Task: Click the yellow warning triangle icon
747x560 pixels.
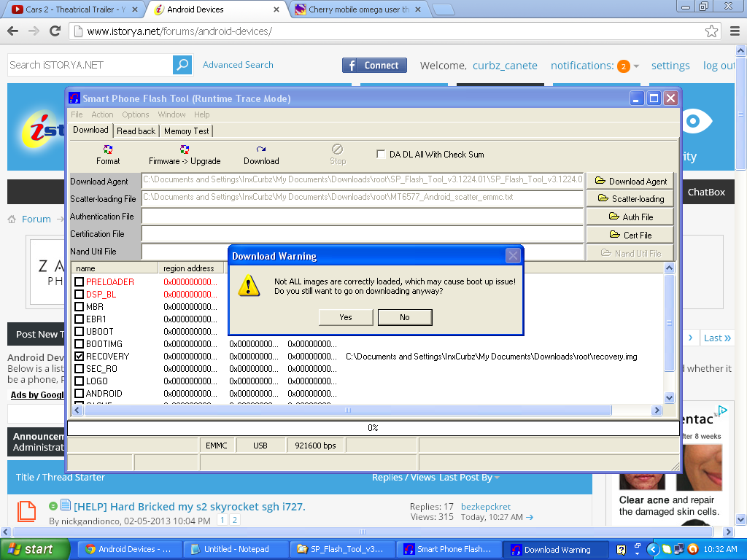Action: [249, 286]
